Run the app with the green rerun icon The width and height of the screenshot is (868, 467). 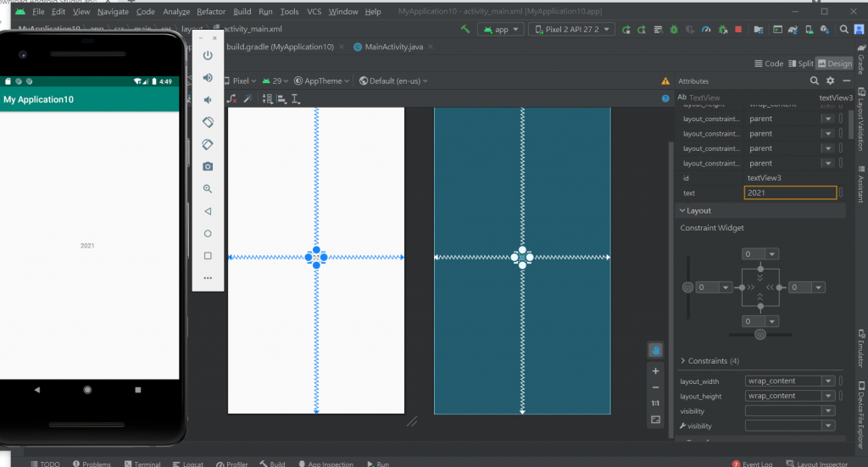626,30
